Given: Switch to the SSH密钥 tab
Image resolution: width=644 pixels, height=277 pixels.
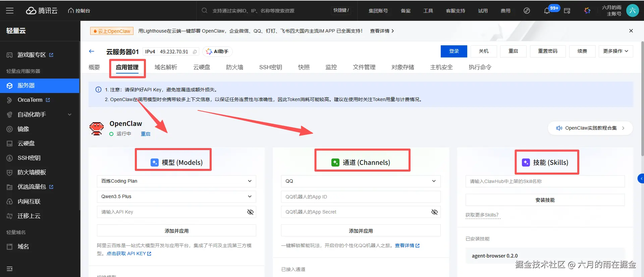Looking at the screenshot, I should tap(271, 67).
